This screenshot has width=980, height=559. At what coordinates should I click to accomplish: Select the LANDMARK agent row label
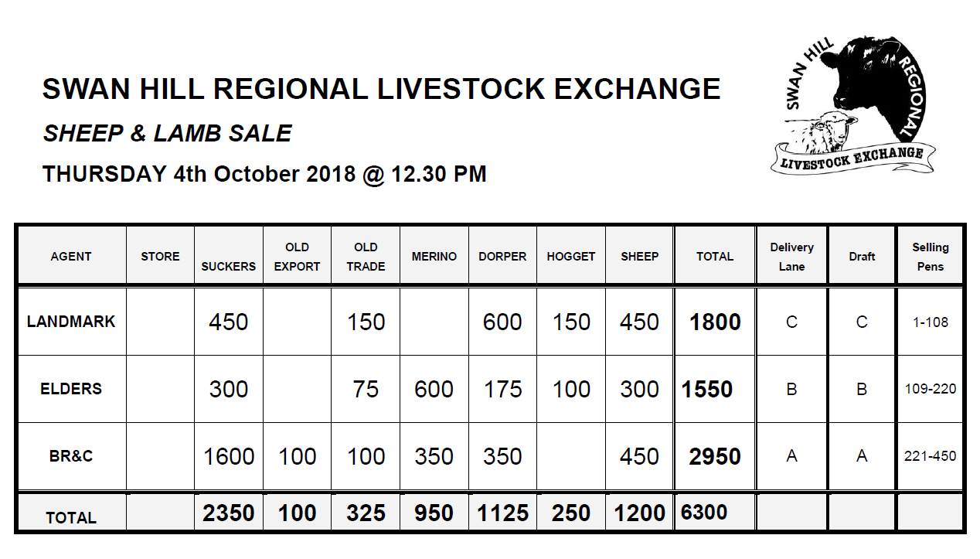point(71,322)
